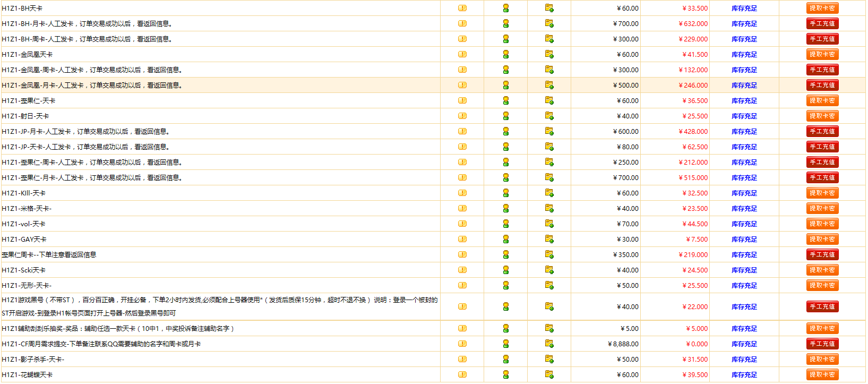This screenshot has width=868, height=384.
Task: Click 库存充足 link for H1Z1-影子杀手-天卡
Action: (744, 359)
